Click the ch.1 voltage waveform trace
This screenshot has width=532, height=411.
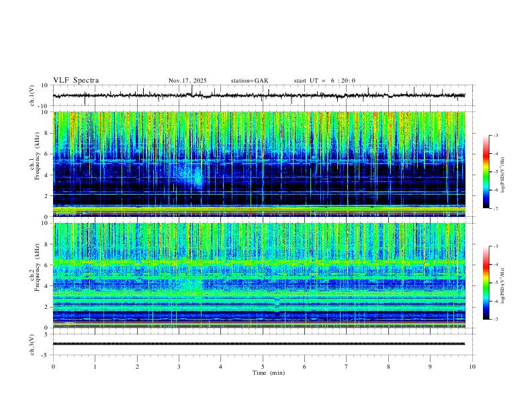click(259, 95)
